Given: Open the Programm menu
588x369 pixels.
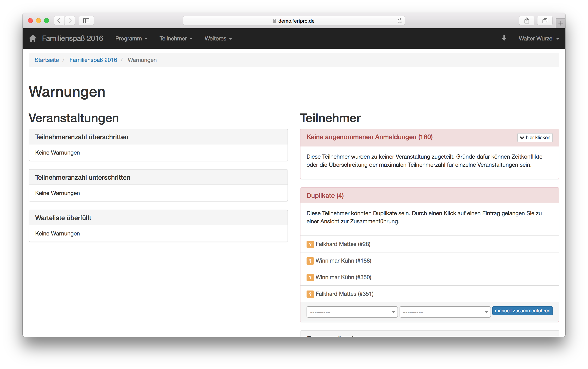Looking at the screenshot, I should click(131, 39).
